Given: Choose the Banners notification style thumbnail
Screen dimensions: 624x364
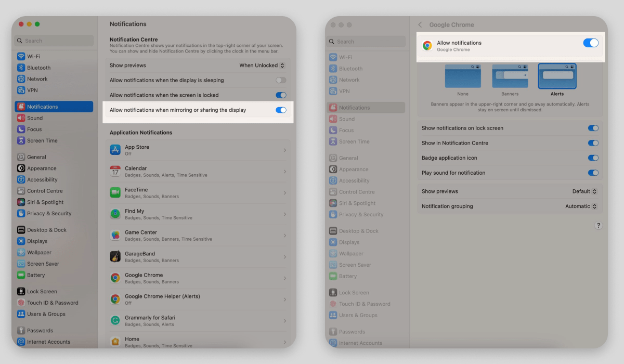Looking at the screenshot, I should coord(510,76).
